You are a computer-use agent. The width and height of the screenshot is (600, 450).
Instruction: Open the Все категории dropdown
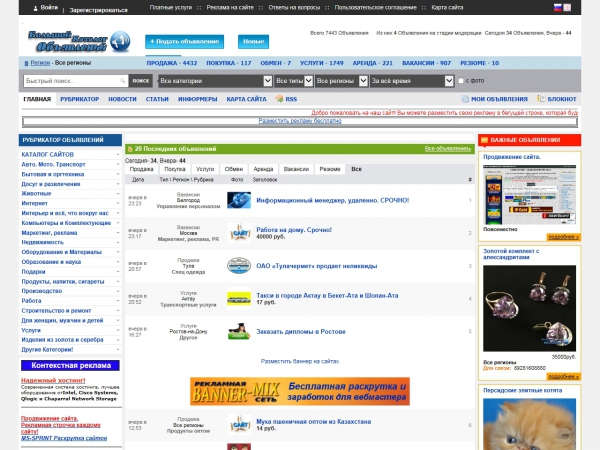pos(215,81)
